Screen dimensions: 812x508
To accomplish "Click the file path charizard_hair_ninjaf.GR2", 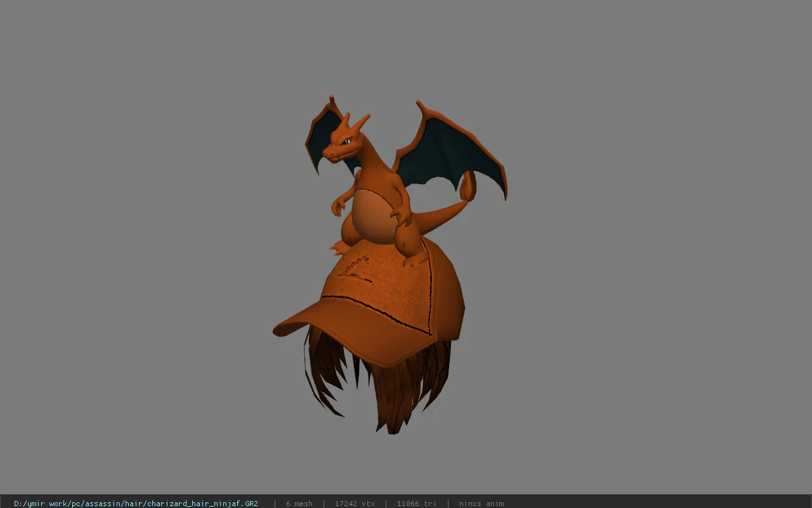I will click(x=136, y=504).
